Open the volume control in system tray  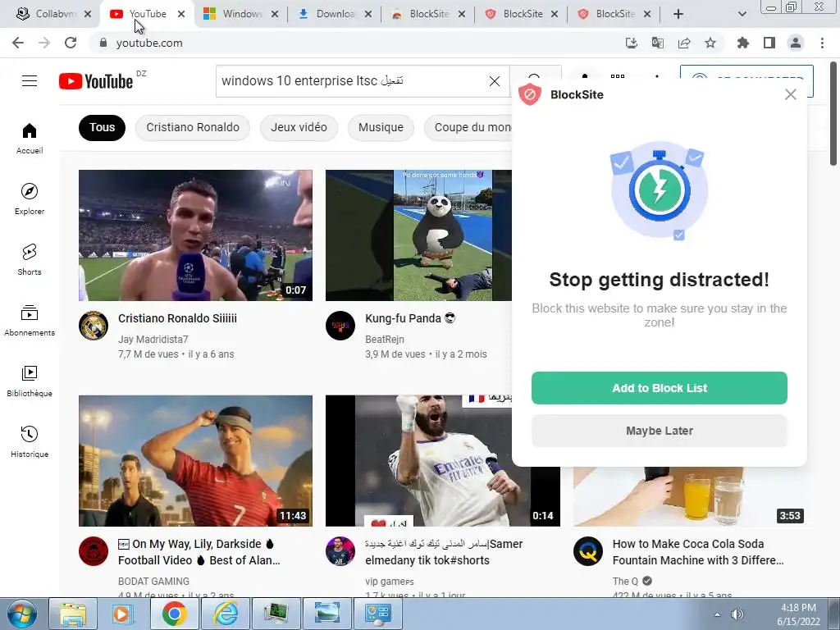tap(737, 614)
